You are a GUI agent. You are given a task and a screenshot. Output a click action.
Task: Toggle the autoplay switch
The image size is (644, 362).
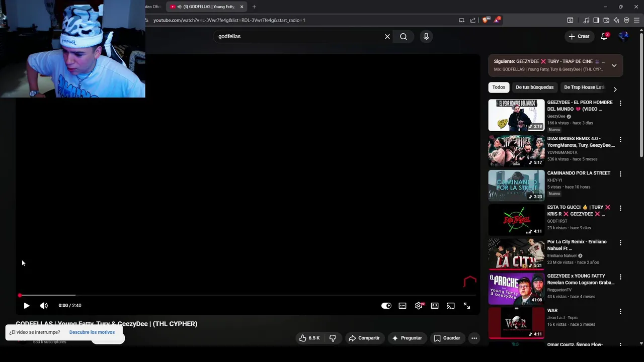click(386, 306)
